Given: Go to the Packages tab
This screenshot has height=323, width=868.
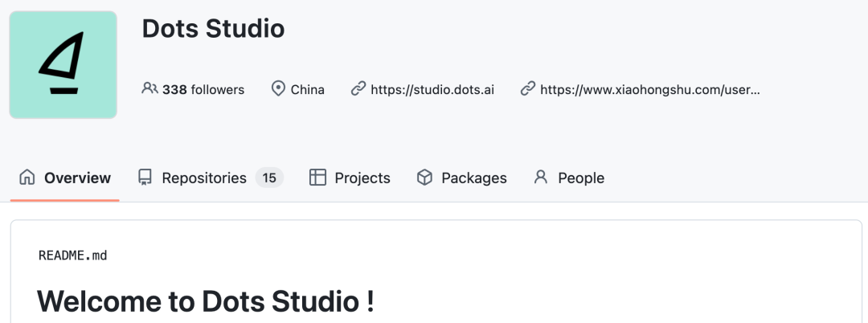Looking at the screenshot, I should (461, 178).
